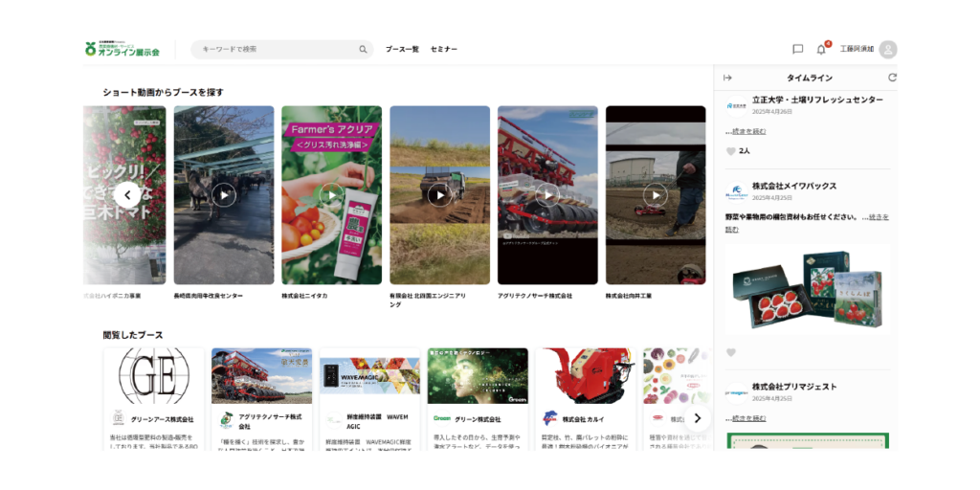Click the search magnifier icon

point(363,50)
